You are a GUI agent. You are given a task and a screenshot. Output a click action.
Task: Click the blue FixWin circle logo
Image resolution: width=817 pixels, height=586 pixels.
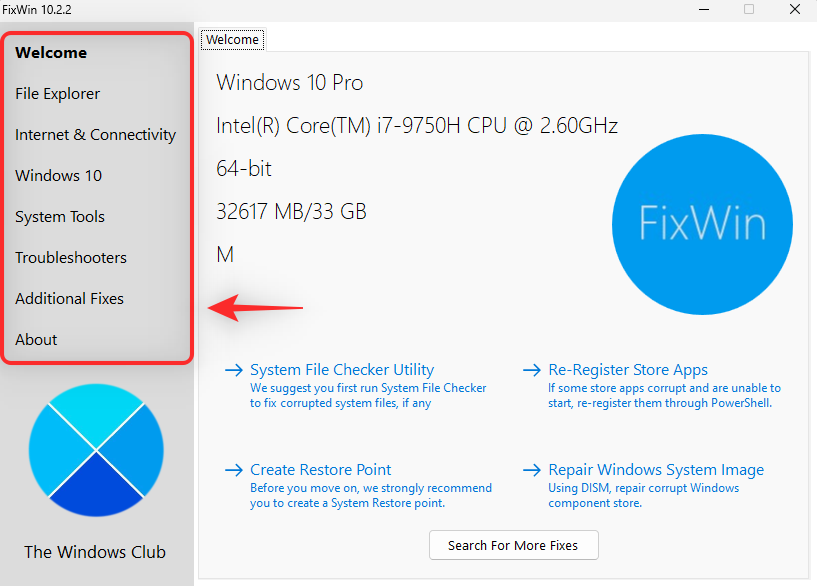coord(702,224)
